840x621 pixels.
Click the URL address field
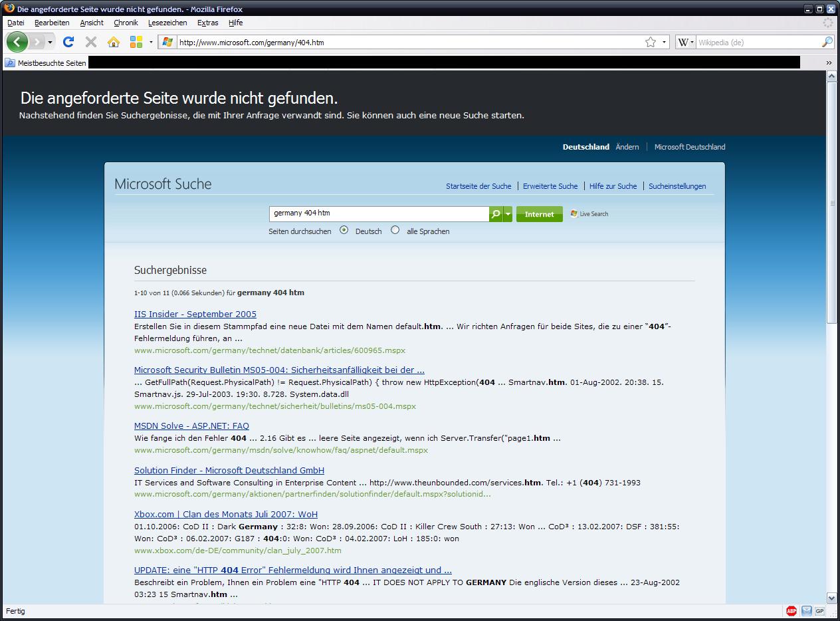409,42
